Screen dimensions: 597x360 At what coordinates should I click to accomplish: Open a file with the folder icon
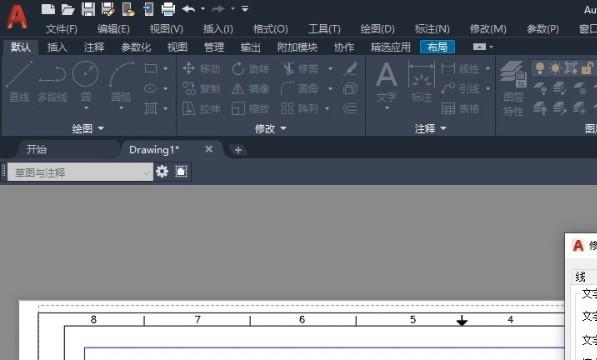point(68,9)
